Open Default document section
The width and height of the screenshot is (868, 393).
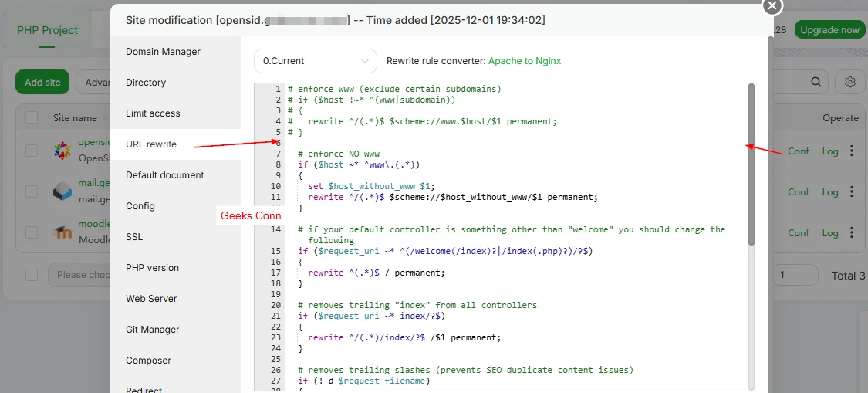click(x=165, y=175)
